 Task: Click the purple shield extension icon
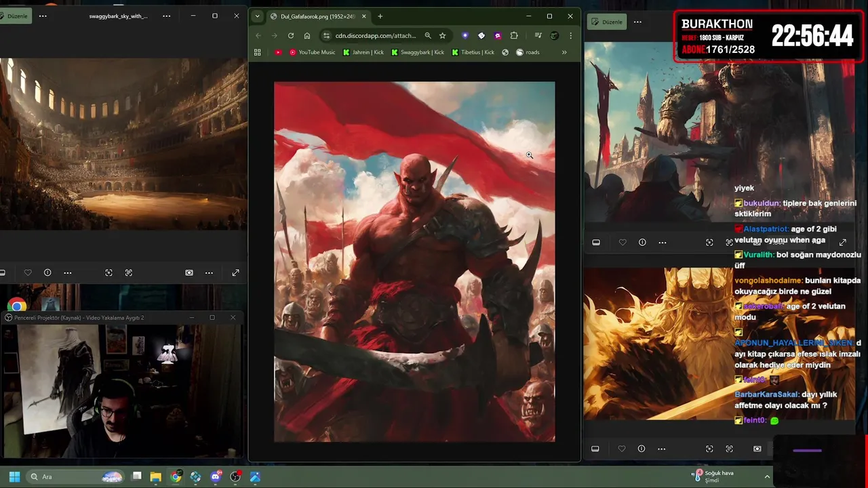coord(465,35)
